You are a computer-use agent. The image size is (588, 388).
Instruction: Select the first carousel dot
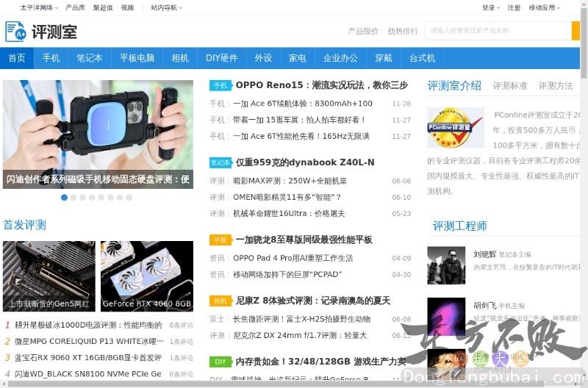[x=64, y=198]
